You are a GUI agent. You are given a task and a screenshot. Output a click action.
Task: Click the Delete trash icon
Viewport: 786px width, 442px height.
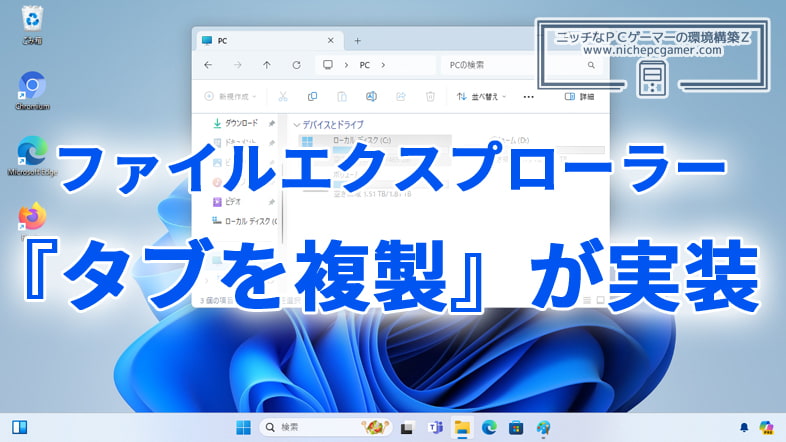[430, 97]
